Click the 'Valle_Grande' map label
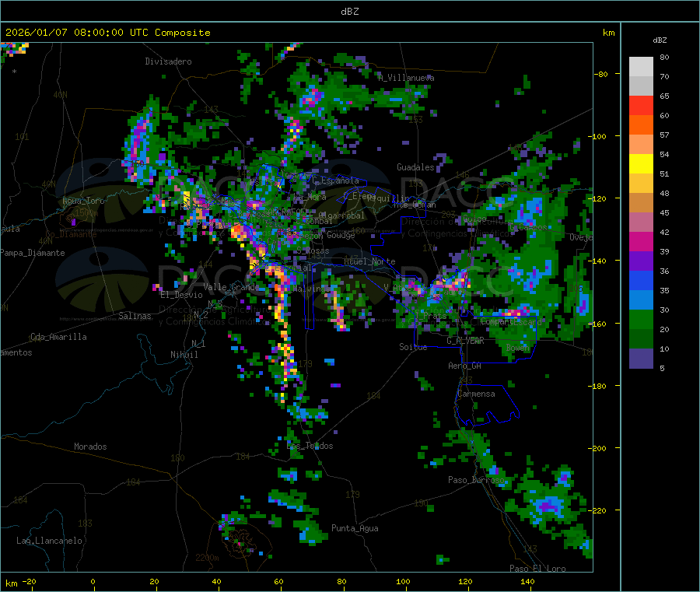Viewport: 700px width, 592px height. click(231, 287)
